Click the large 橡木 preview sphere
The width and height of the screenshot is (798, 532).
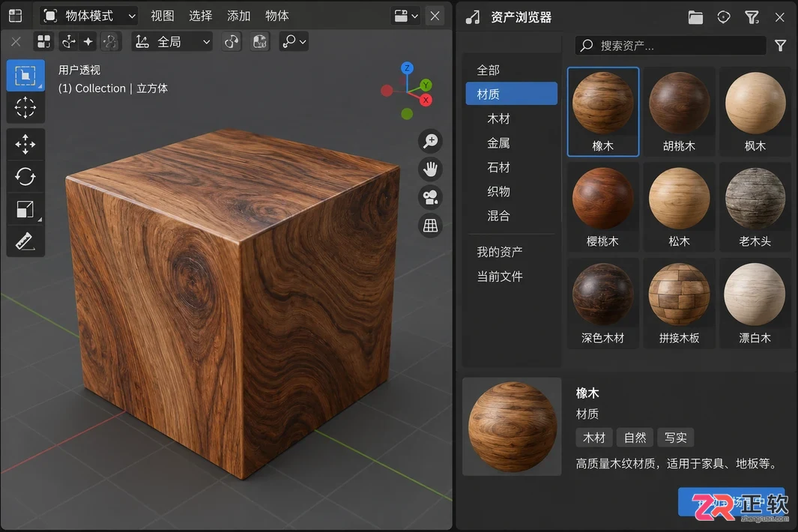[512, 426]
